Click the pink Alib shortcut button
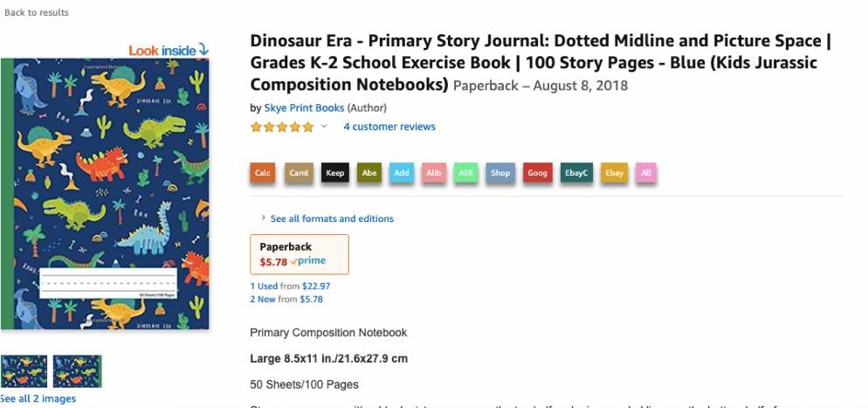Screen dimensions: 868x408 [434, 173]
